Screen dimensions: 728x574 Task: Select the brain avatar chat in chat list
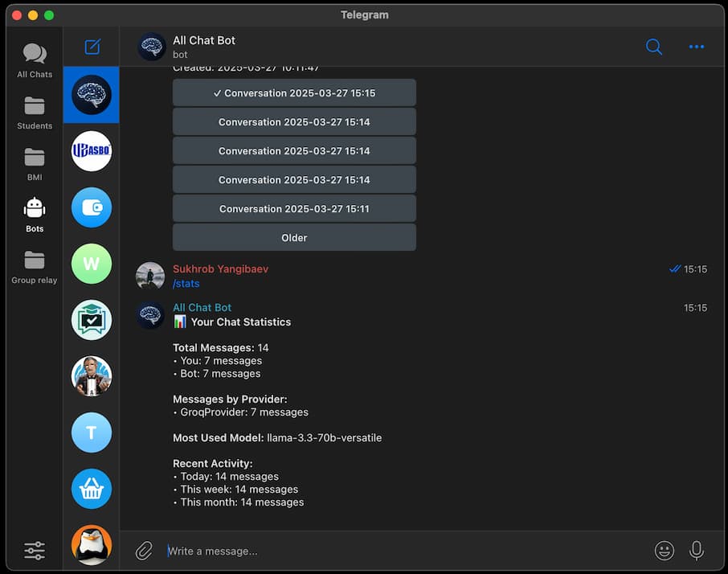click(x=92, y=95)
